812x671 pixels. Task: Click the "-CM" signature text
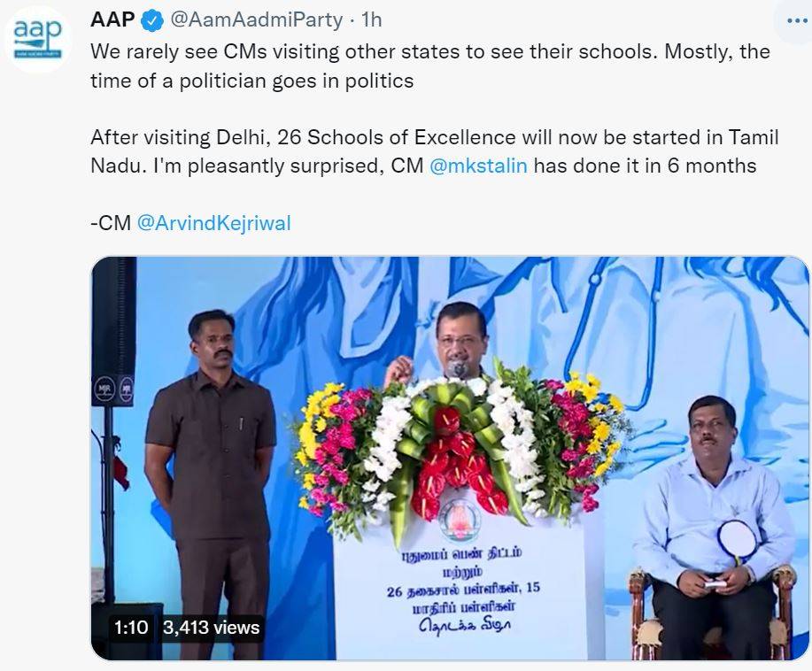tap(111, 223)
